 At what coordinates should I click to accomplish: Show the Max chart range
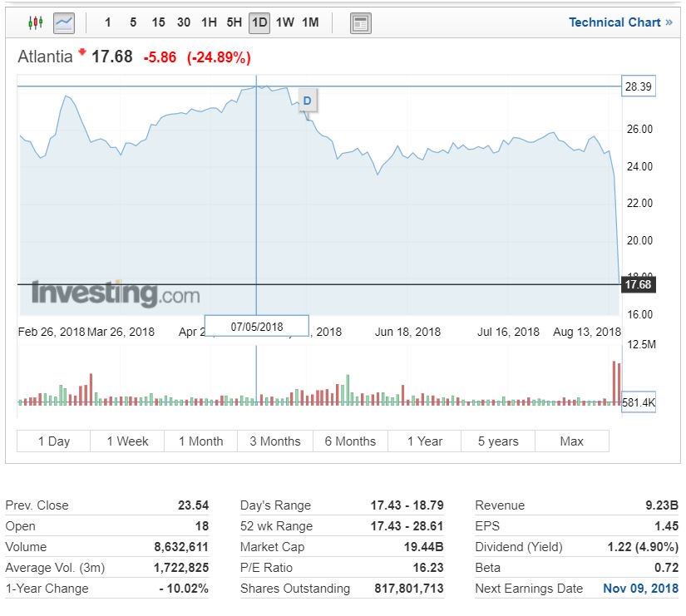point(572,441)
